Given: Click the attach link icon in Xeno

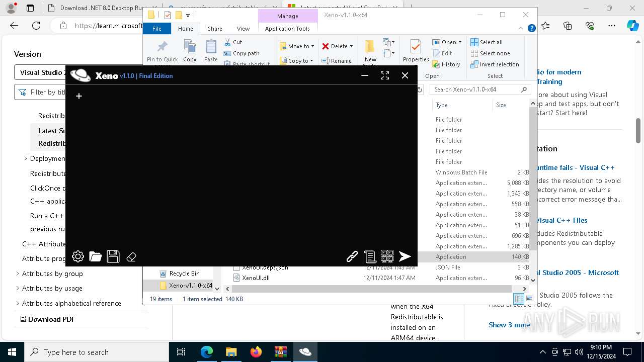Looking at the screenshot, I should tap(352, 257).
